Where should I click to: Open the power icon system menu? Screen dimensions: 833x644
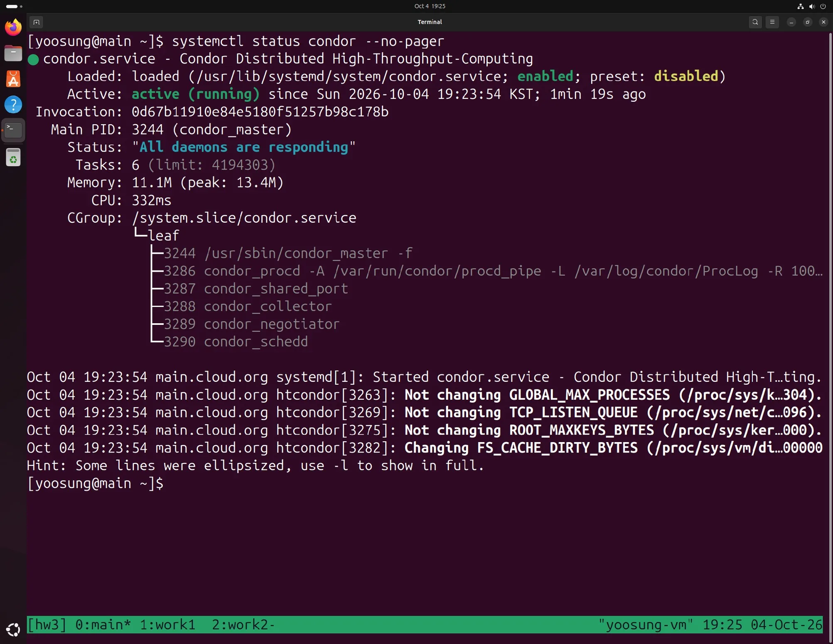[x=823, y=6]
